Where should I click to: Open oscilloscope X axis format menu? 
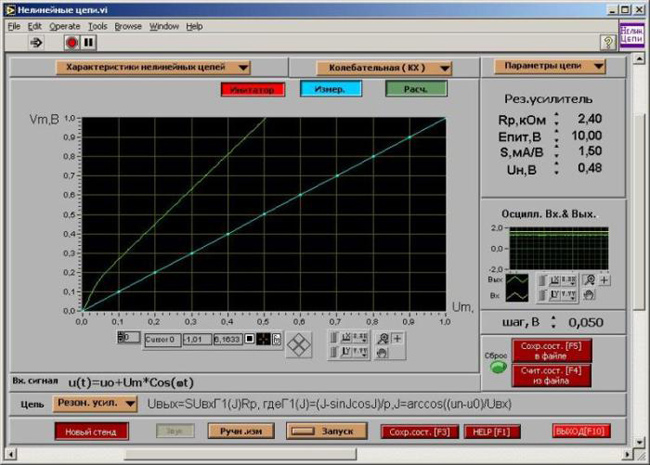pos(569,281)
